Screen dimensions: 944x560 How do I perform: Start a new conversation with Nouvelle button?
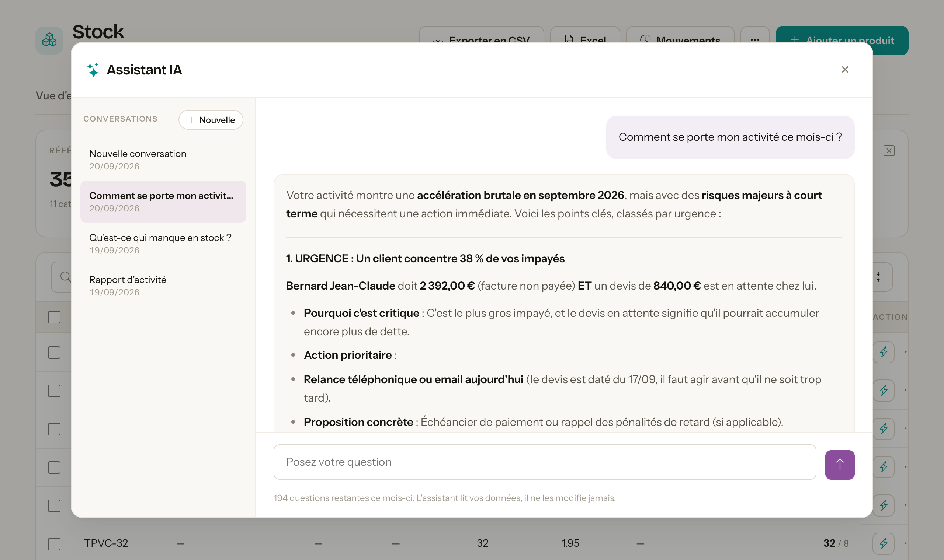(x=211, y=120)
